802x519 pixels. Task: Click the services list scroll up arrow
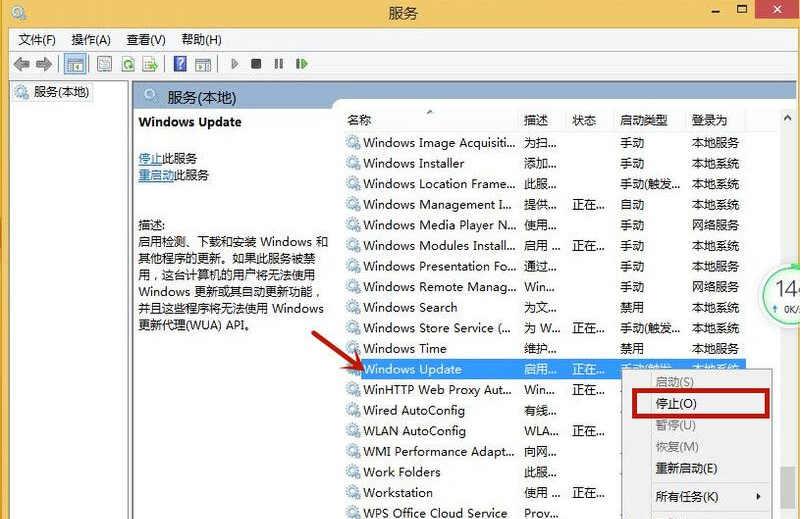click(x=787, y=119)
